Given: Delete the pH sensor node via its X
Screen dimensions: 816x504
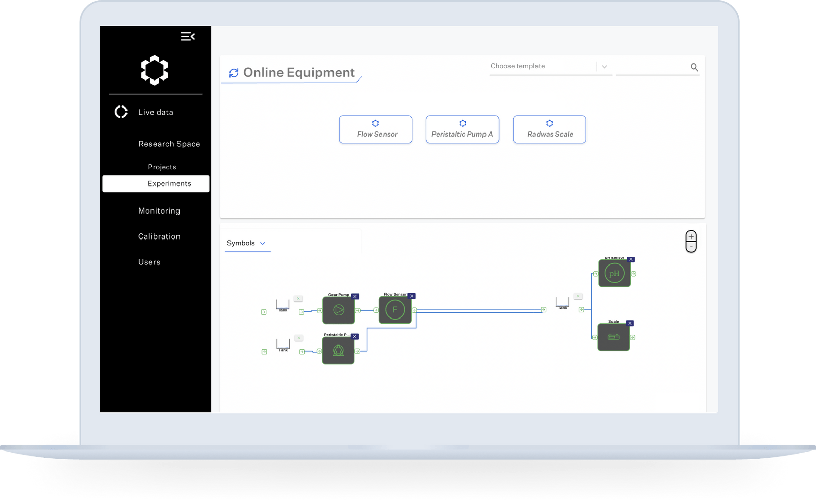Looking at the screenshot, I should 631,259.
